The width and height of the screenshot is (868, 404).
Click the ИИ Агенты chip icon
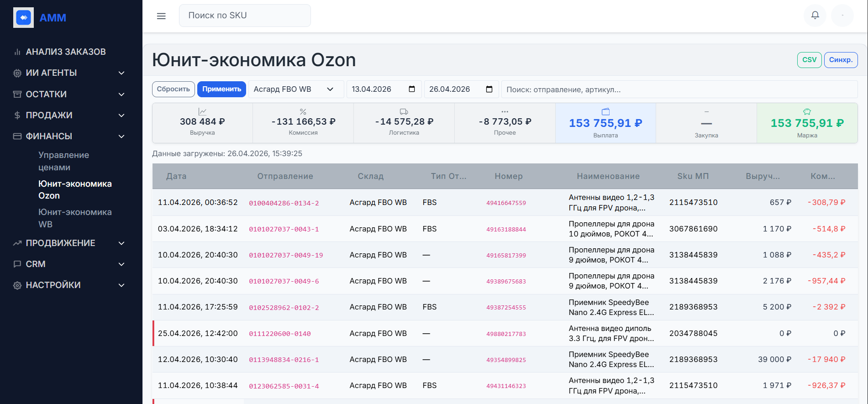17,73
